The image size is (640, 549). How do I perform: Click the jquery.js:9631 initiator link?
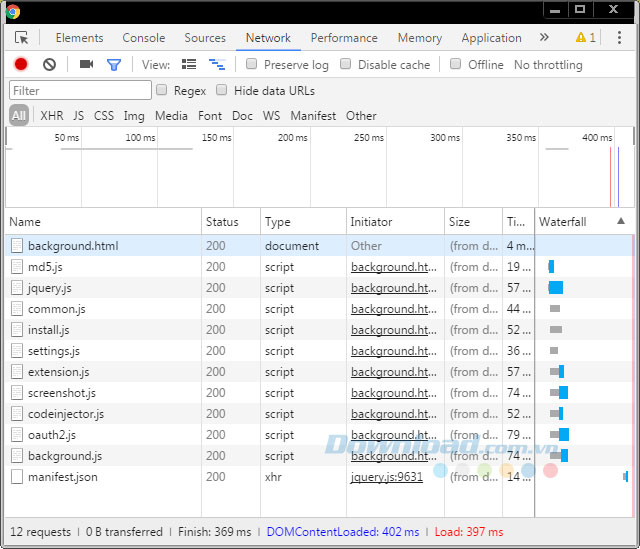(386, 477)
